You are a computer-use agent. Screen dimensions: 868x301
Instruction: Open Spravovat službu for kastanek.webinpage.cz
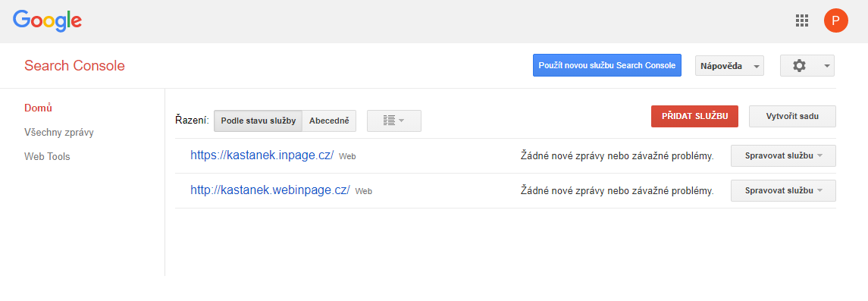click(783, 190)
